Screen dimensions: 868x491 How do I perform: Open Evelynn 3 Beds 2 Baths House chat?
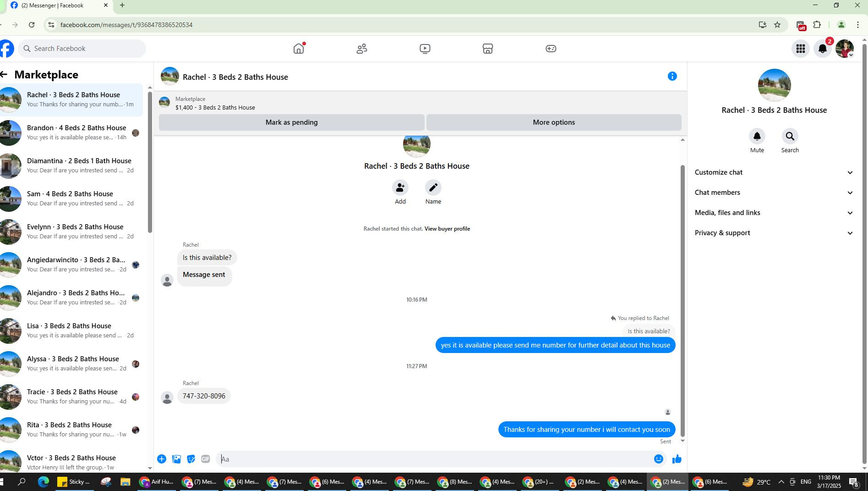(71, 232)
